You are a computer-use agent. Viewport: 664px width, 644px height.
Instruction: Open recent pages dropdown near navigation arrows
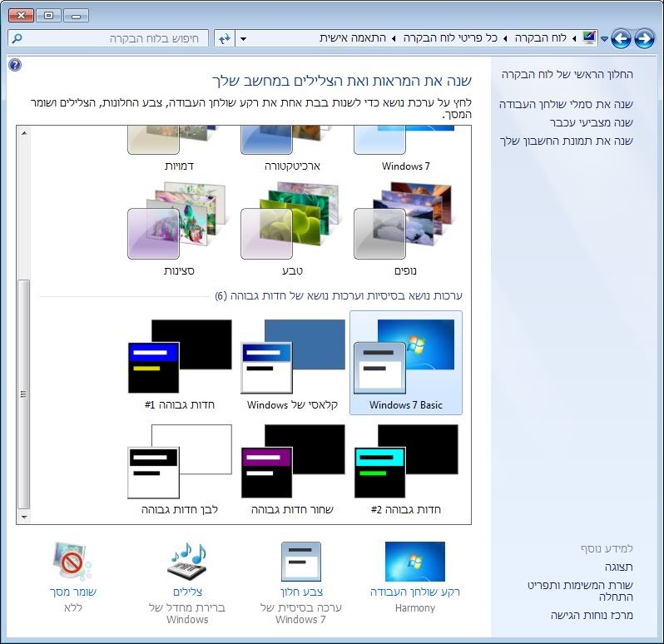pyautogui.click(x=604, y=39)
